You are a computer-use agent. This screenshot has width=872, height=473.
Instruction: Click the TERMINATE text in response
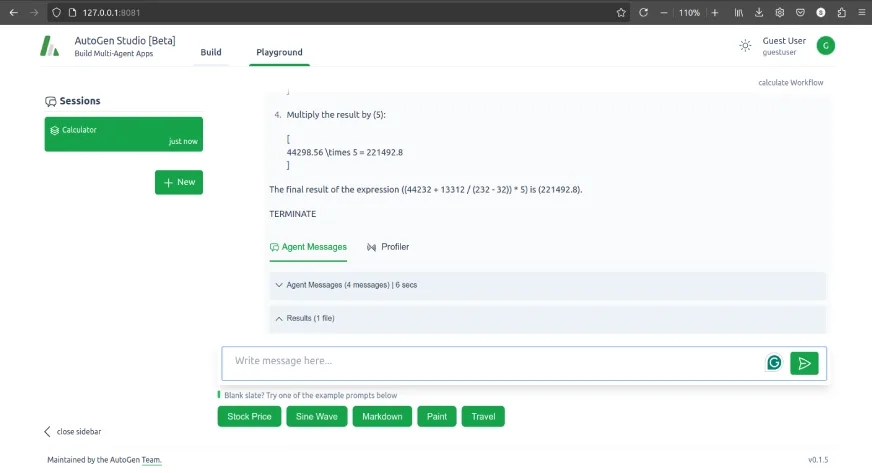[x=293, y=214]
